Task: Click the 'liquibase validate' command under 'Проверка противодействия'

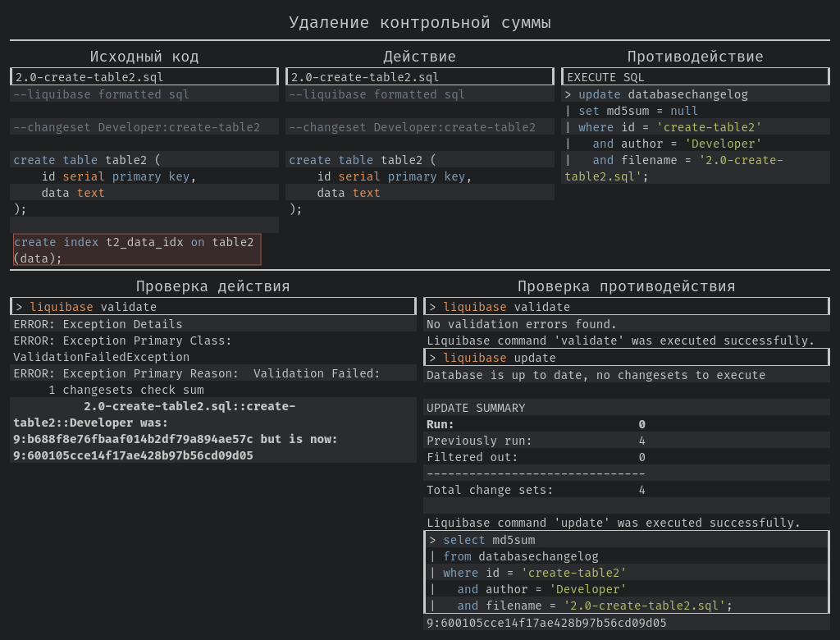Action: [x=626, y=307]
